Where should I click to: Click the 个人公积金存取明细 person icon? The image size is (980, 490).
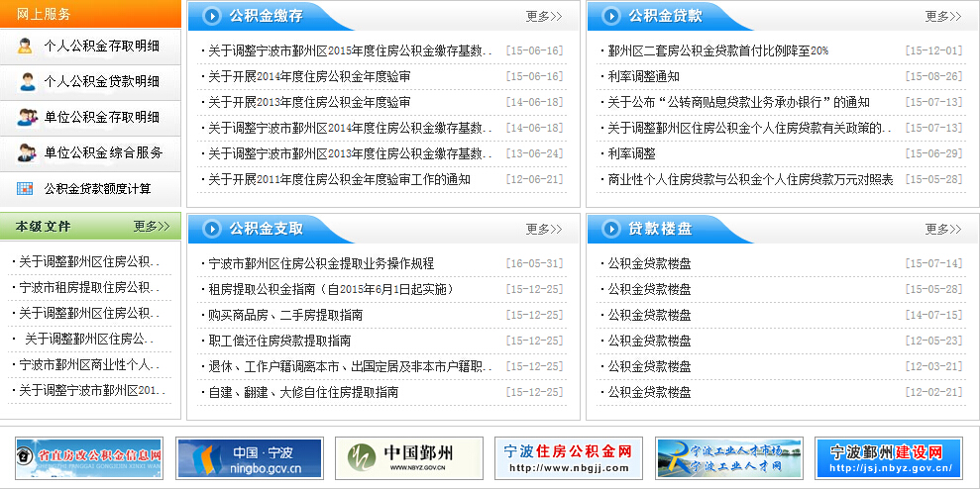25,47
